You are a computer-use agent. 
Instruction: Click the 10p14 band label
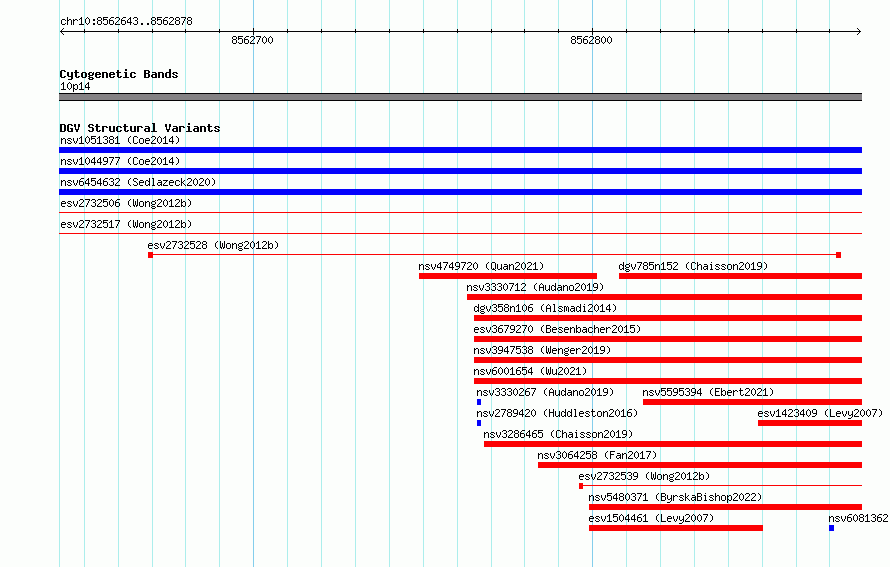75,86
